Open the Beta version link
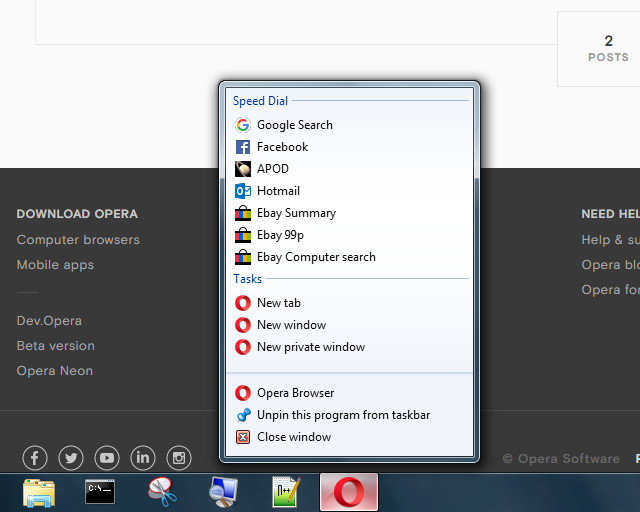640x512 pixels. pyautogui.click(x=56, y=346)
